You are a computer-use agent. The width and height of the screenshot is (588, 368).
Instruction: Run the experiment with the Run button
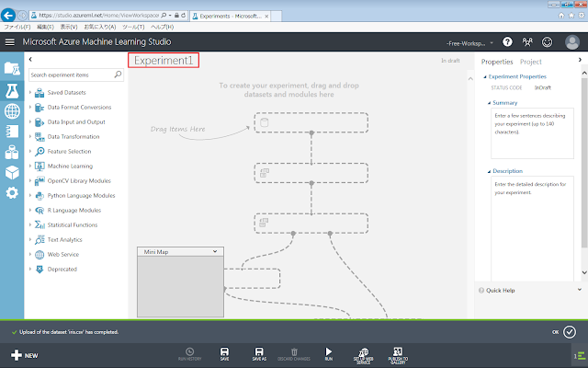[x=329, y=353]
